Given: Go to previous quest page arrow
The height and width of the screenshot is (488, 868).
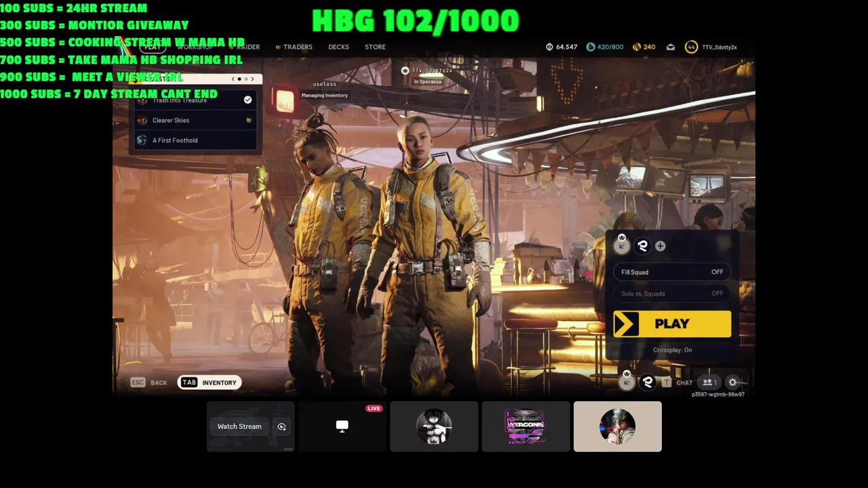Looking at the screenshot, I should (x=233, y=79).
